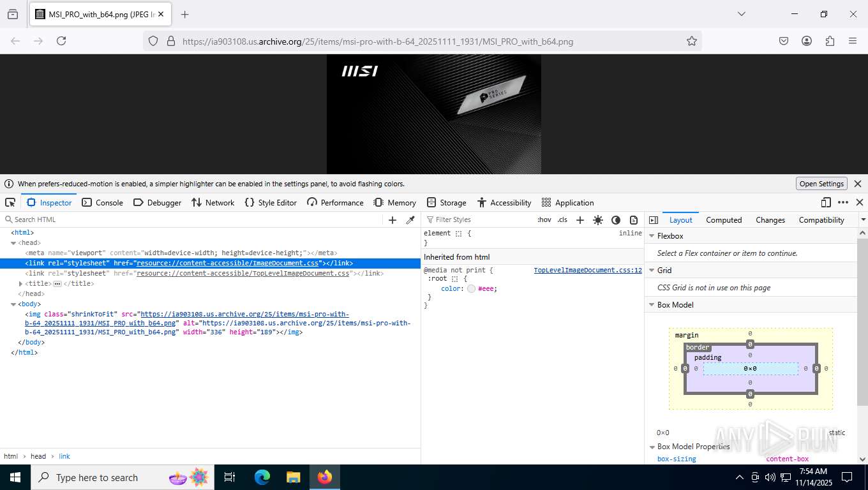Activate the element picker tool
Image resolution: width=868 pixels, height=490 pixels.
pos(10,202)
